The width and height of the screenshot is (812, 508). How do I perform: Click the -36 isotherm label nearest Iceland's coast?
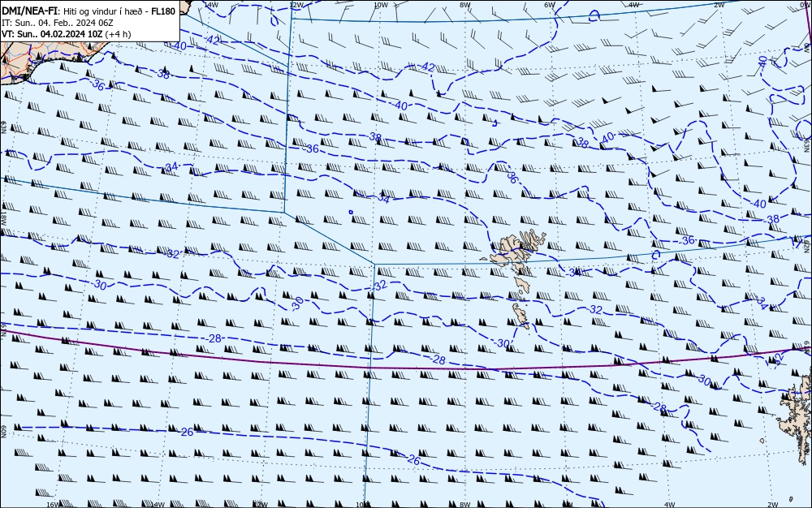click(97, 85)
